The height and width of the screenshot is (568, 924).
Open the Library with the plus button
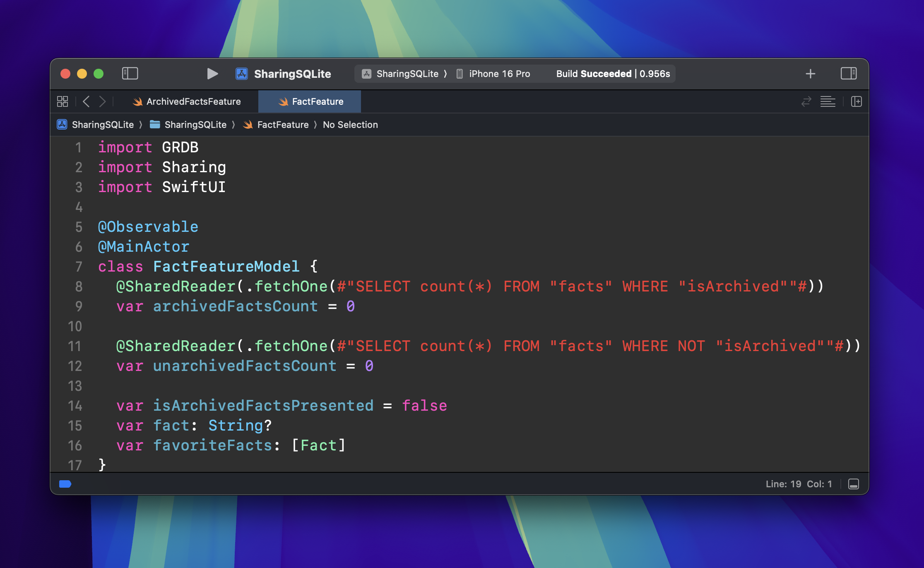(x=811, y=74)
